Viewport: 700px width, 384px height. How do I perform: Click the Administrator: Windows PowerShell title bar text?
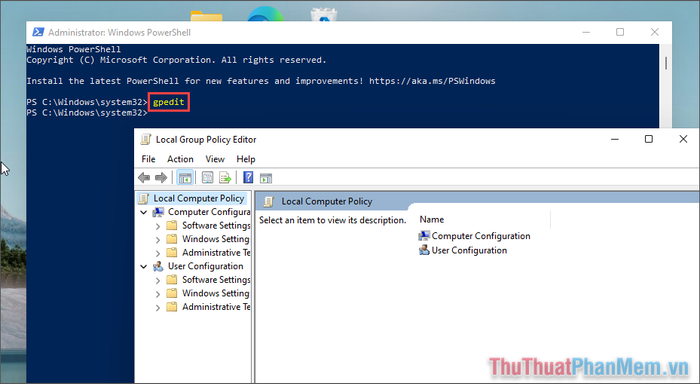(x=119, y=33)
